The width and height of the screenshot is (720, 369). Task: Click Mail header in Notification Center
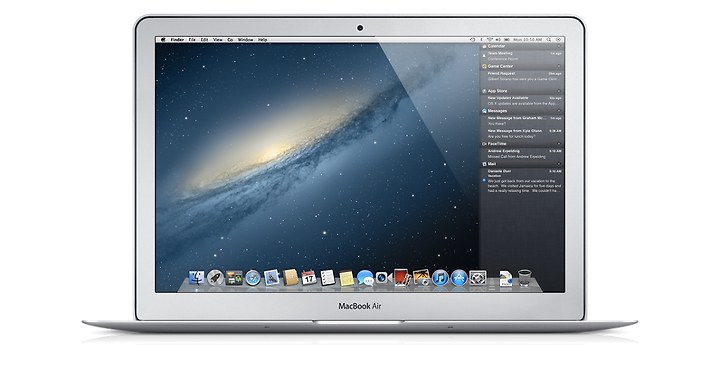(522, 164)
